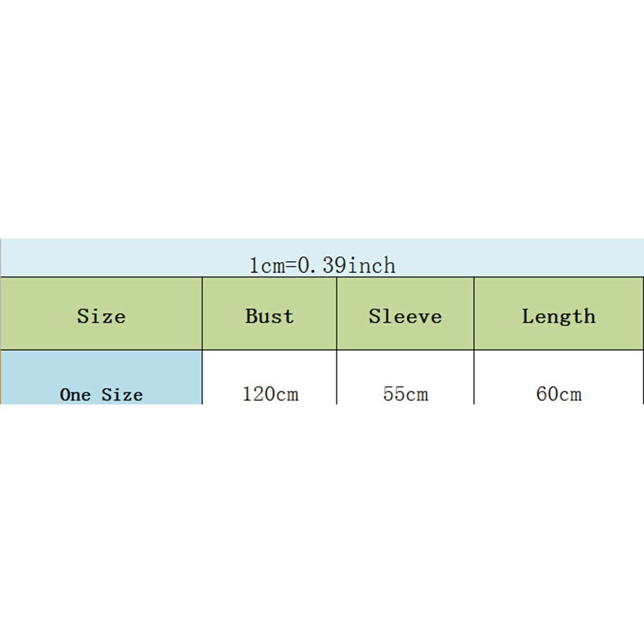Click the "120cm" bust measurement value
This screenshot has width=644, height=644.
pos(270,393)
